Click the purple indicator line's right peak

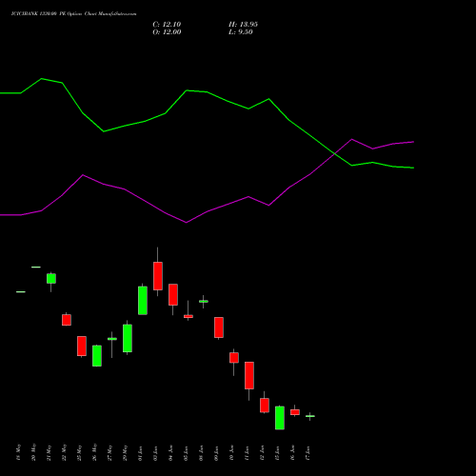(x=351, y=139)
